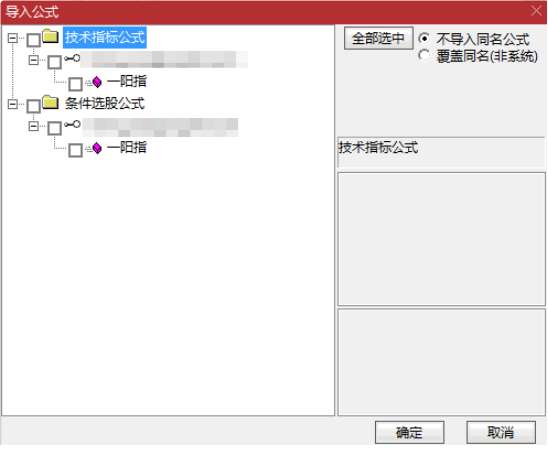Screen dimensions: 548x450
Task: Click the key icon under 条件选股公式
Action: [72, 124]
